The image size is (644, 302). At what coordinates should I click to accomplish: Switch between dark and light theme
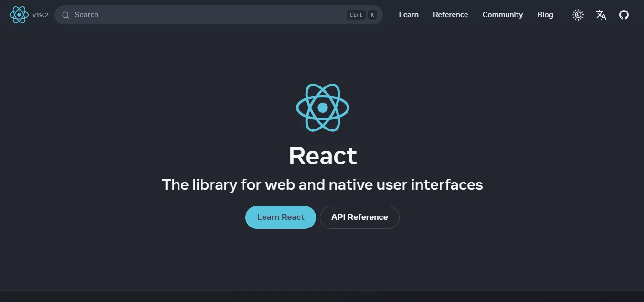coord(578,15)
